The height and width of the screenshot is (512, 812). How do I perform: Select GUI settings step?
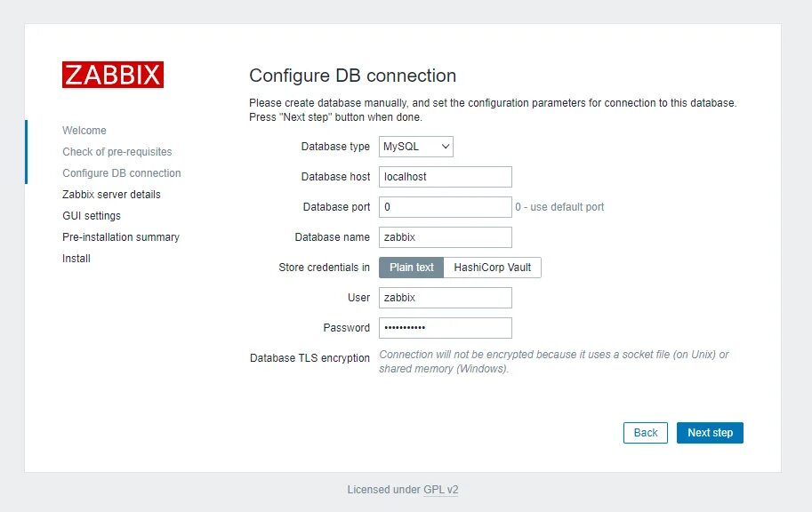(92, 215)
